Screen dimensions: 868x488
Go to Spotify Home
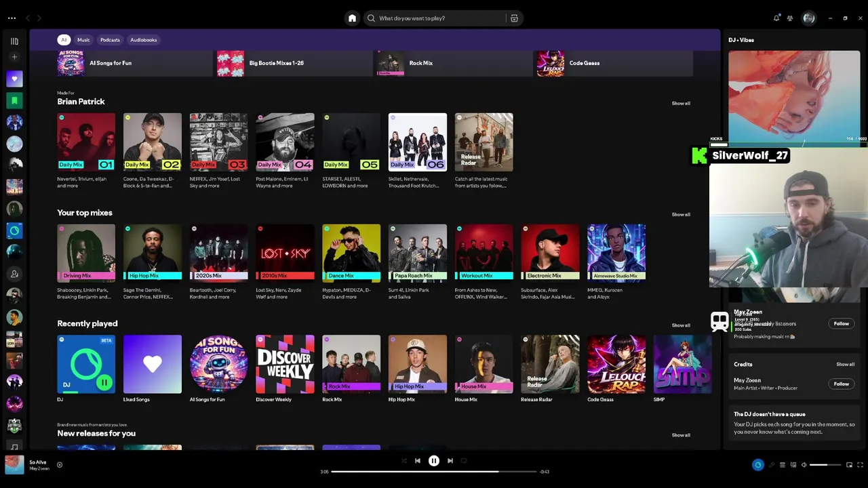tap(352, 18)
